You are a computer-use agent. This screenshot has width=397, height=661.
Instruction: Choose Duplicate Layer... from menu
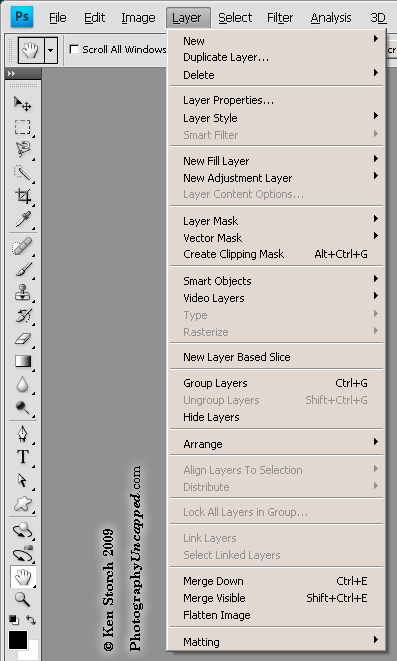tap(276, 57)
